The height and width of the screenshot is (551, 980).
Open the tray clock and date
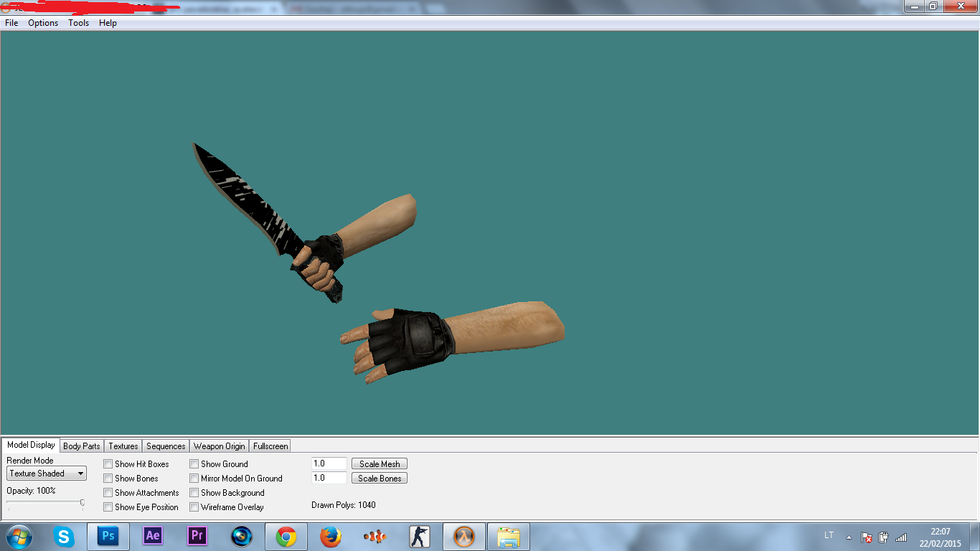(941, 537)
